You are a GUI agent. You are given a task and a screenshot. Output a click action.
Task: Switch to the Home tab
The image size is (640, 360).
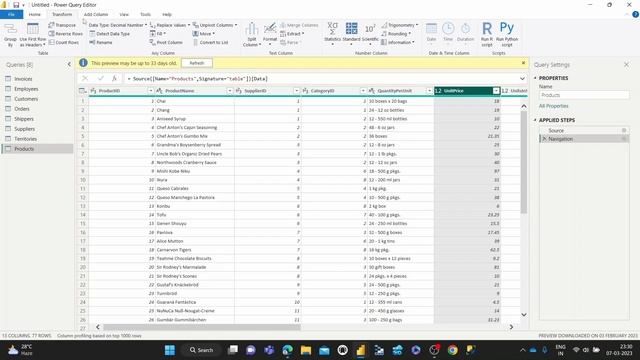[x=35, y=14]
